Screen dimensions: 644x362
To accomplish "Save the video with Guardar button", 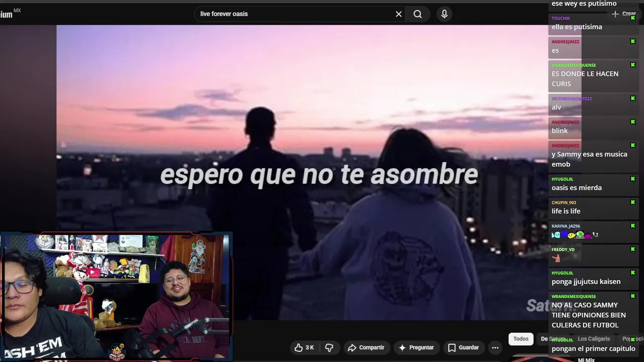I will [x=463, y=347].
